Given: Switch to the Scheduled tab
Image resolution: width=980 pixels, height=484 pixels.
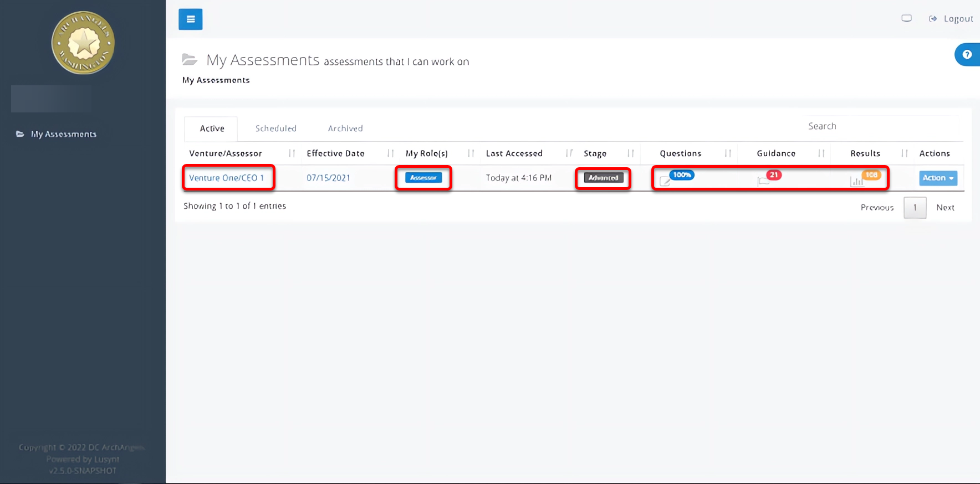Looking at the screenshot, I should pos(275,128).
